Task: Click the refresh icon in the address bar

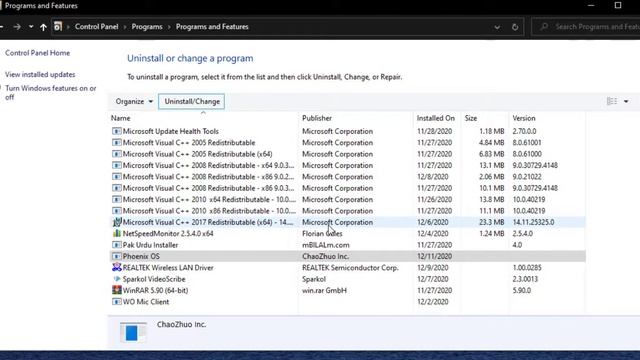Action: pos(515,27)
